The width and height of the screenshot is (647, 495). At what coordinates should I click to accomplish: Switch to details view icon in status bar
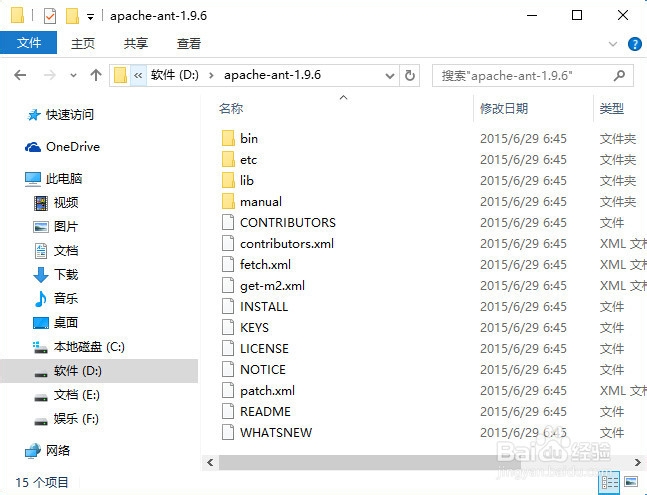tap(610, 482)
